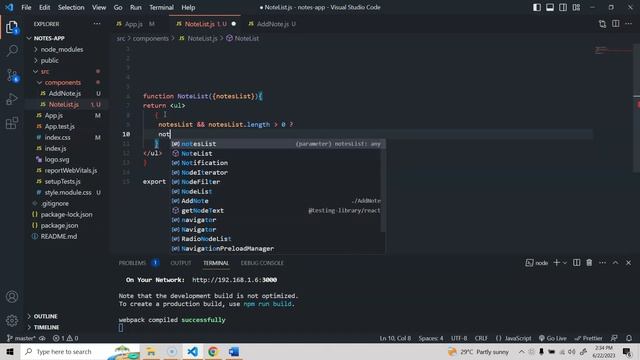This screenshot has width=640, height=360.
Task: Open the Selection menu
Action: (71, 7)
